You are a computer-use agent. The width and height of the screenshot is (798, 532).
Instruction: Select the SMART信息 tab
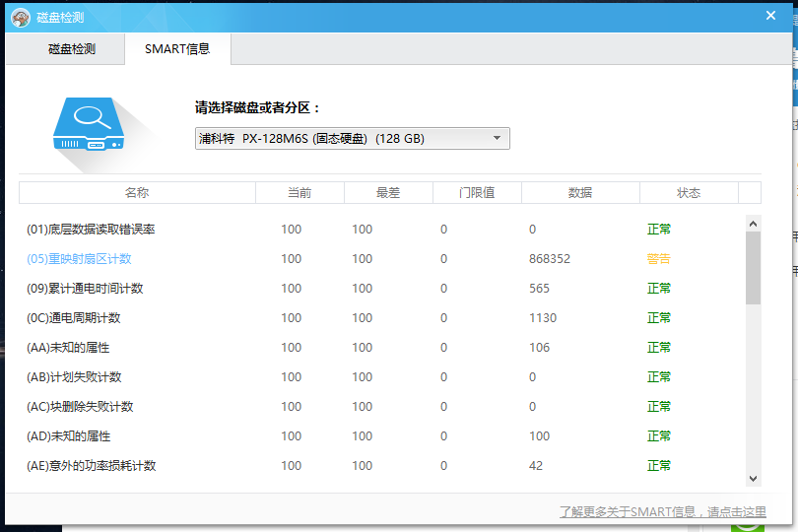click(177, 48)
